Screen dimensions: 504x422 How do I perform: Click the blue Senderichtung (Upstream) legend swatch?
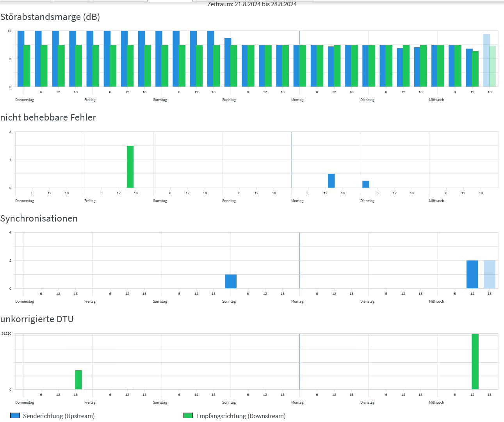click(15, 416)
